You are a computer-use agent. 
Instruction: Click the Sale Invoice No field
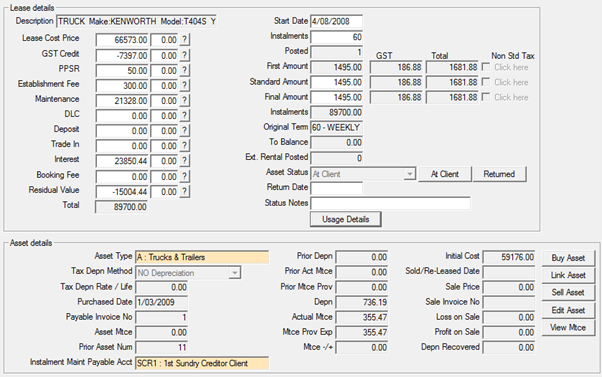509,302
